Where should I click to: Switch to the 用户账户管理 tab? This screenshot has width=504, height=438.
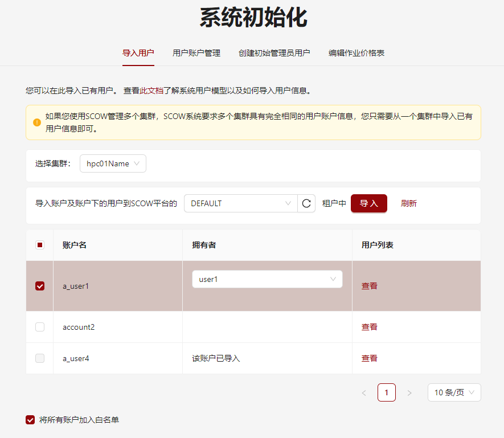(196, 52)
